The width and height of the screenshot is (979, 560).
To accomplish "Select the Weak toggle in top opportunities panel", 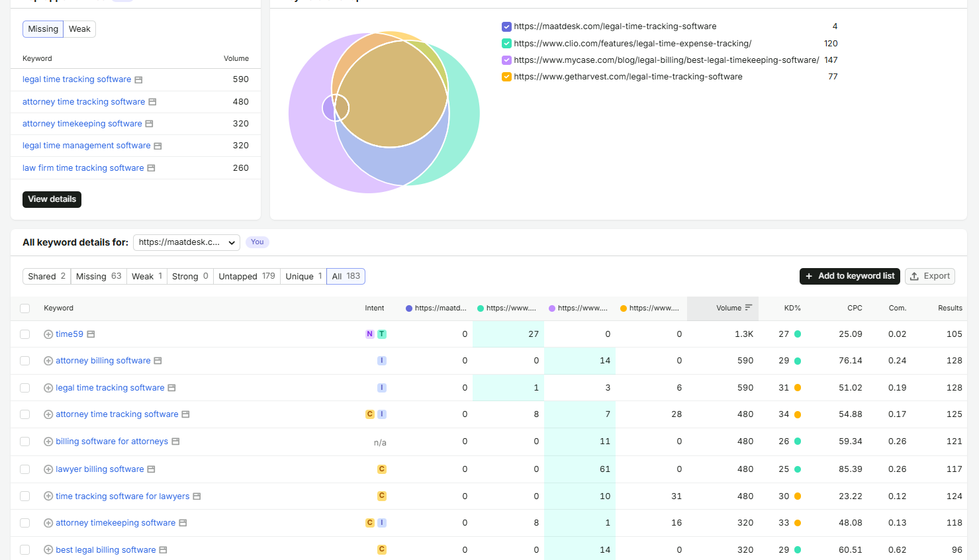I will click(x=79, y=29).
